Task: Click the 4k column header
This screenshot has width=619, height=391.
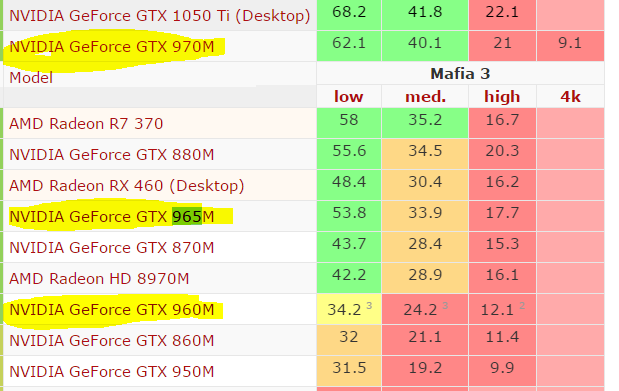Action: [570, 96]
